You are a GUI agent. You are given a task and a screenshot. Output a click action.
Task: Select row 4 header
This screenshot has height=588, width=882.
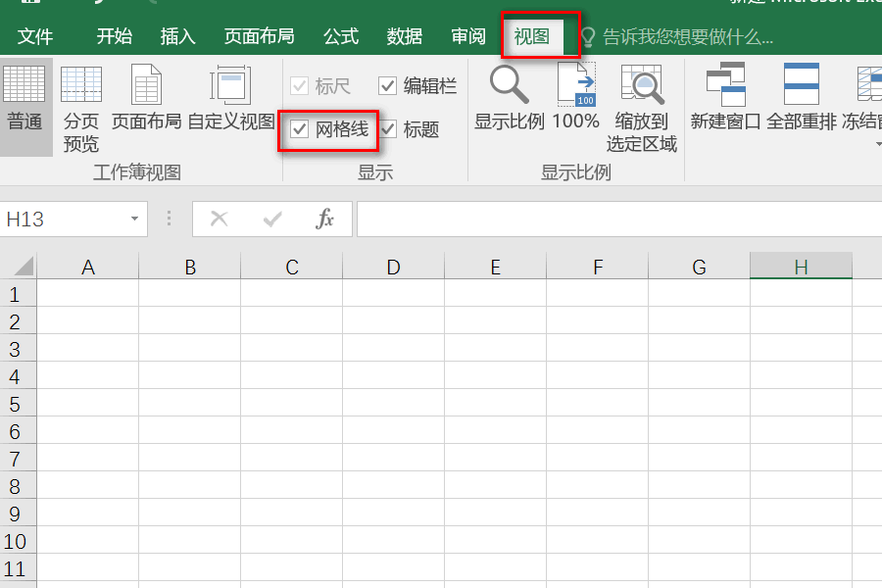click(x=18, y=376)
